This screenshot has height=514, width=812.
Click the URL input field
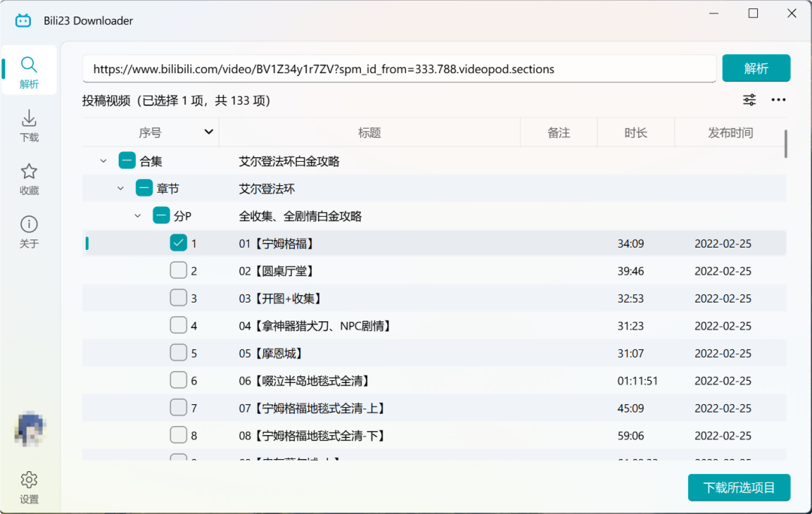coord(398,69)
